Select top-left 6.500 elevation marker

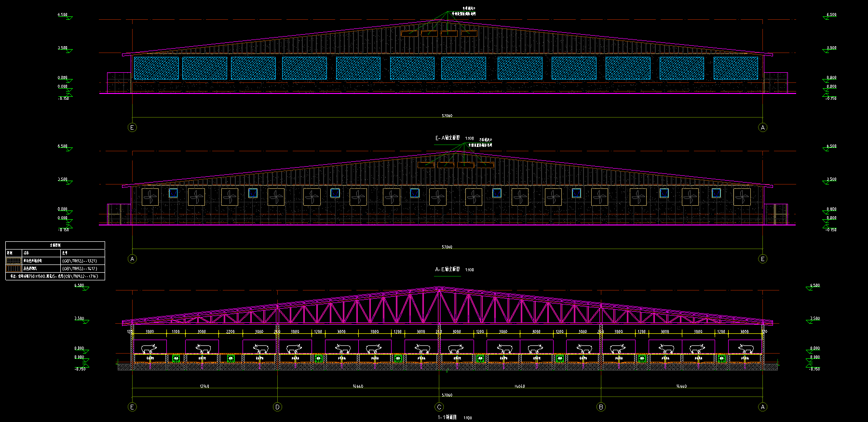click(63, 15)
